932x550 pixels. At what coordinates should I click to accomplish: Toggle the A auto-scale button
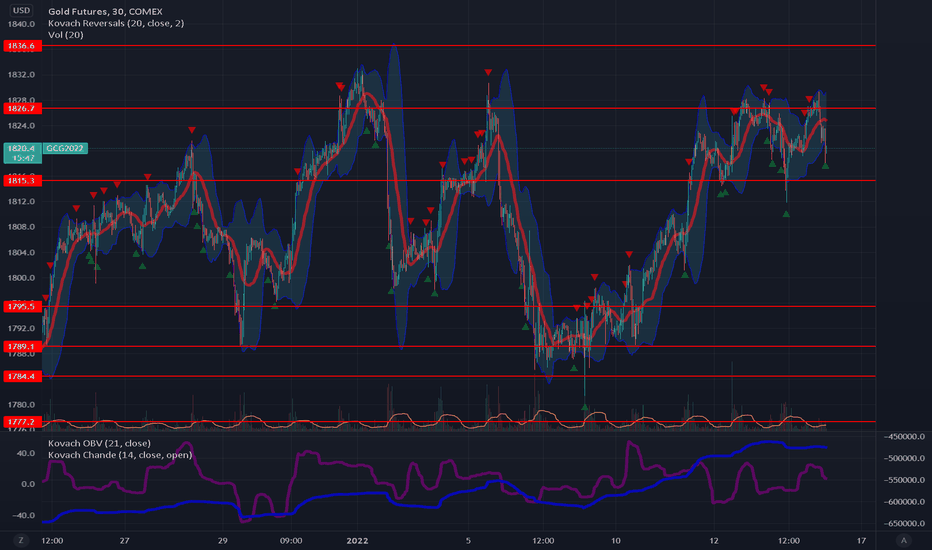[x=903, y=540]
